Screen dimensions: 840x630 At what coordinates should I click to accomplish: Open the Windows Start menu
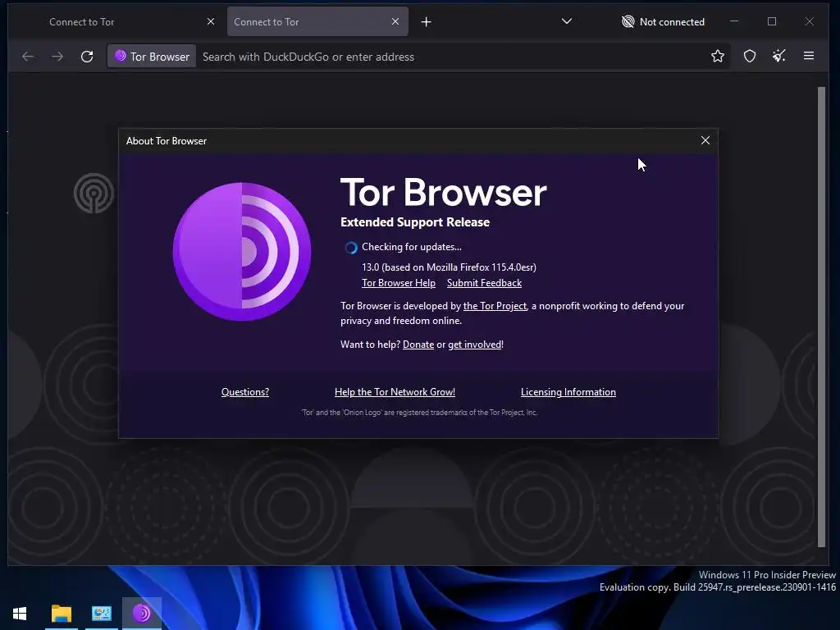click(20, 614)
